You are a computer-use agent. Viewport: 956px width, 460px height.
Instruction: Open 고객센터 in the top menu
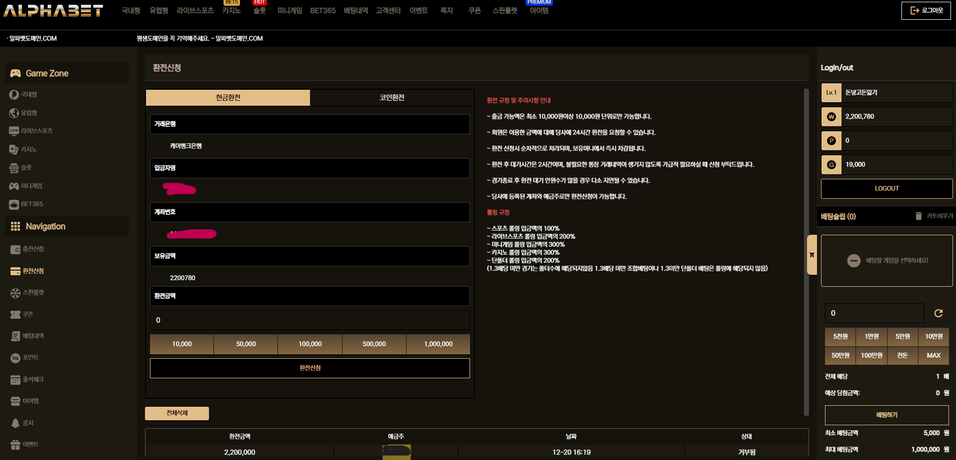click(387, 10)
